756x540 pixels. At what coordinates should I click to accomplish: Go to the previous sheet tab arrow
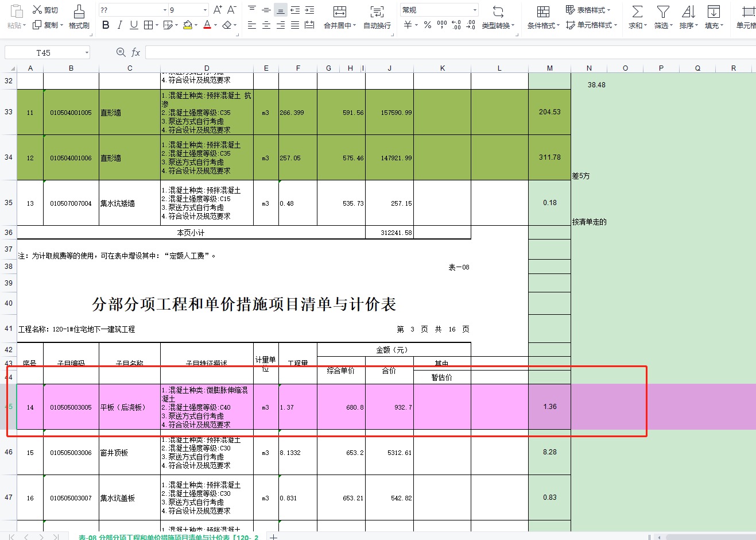click(x=26, y=537)
